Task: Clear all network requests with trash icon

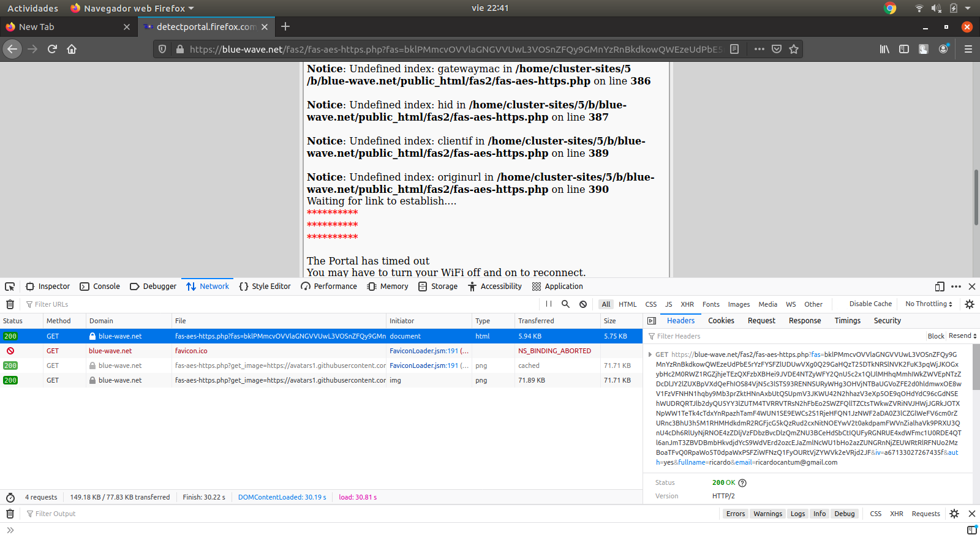Action: coord(10,304)
